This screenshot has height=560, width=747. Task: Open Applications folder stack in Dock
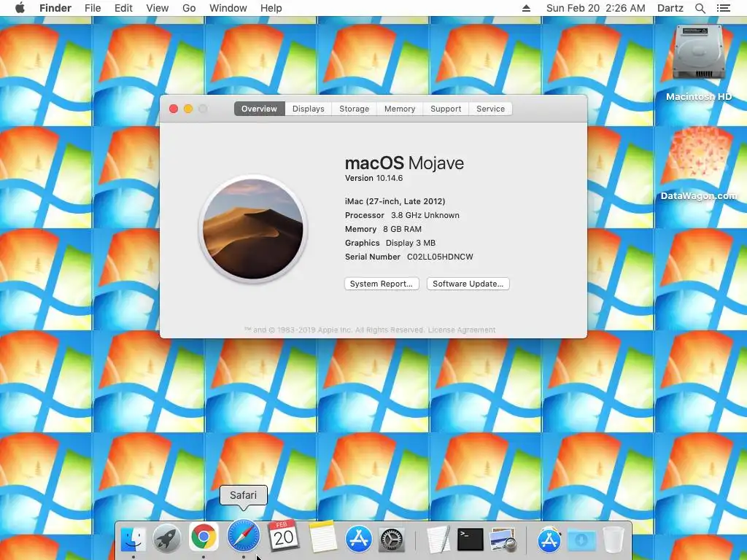[x=549, y=540]
